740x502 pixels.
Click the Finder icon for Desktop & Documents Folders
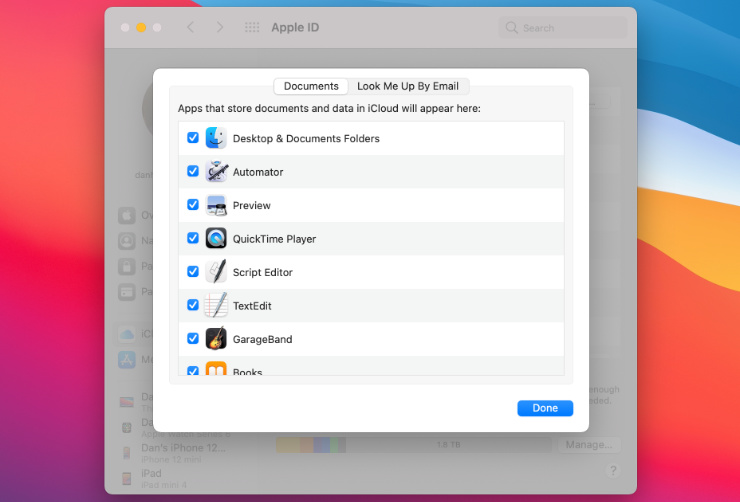(216, 138)
